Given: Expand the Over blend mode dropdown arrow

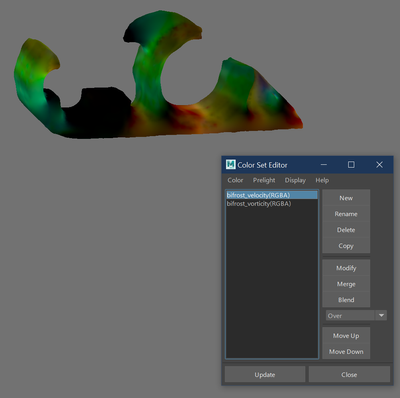Looking at the screenshot, I should click(x=381, y=315).
